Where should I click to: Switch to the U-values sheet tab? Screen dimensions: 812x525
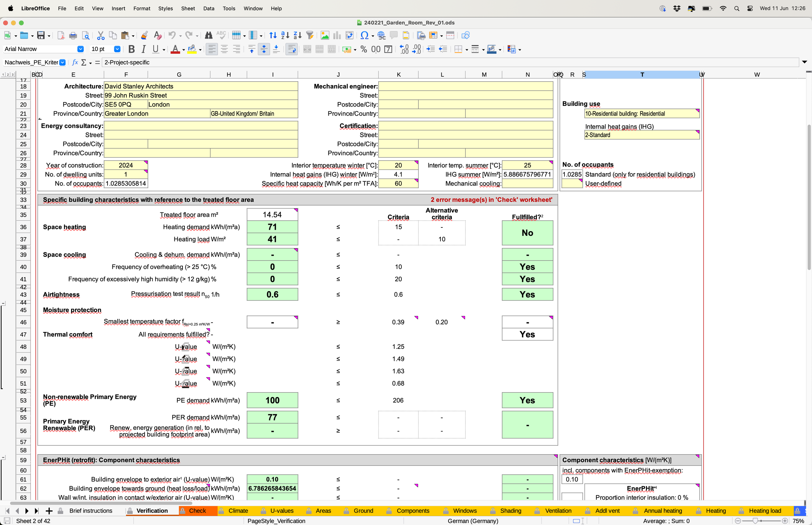click(x=282, y=511)
